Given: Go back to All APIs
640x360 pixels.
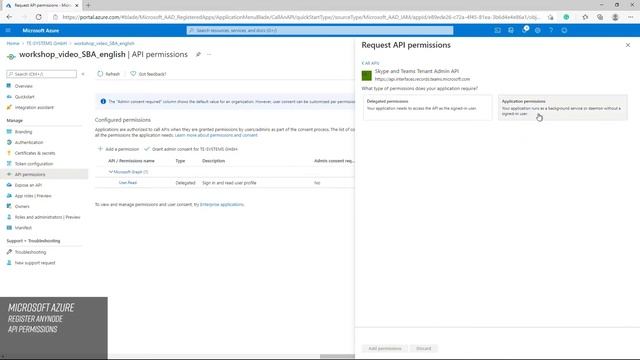Looking at the screenshot, I should click(370, 63).
